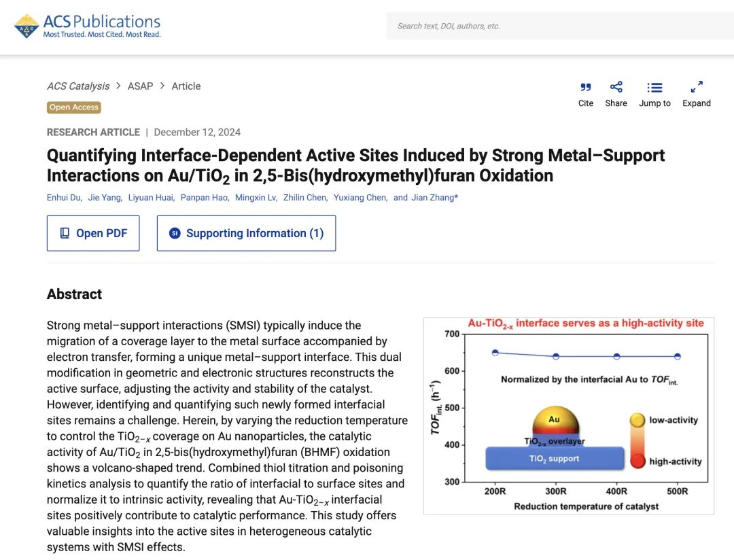
Task: Focus the search text, DOI, authors field
Action: [x=560, y=27]
